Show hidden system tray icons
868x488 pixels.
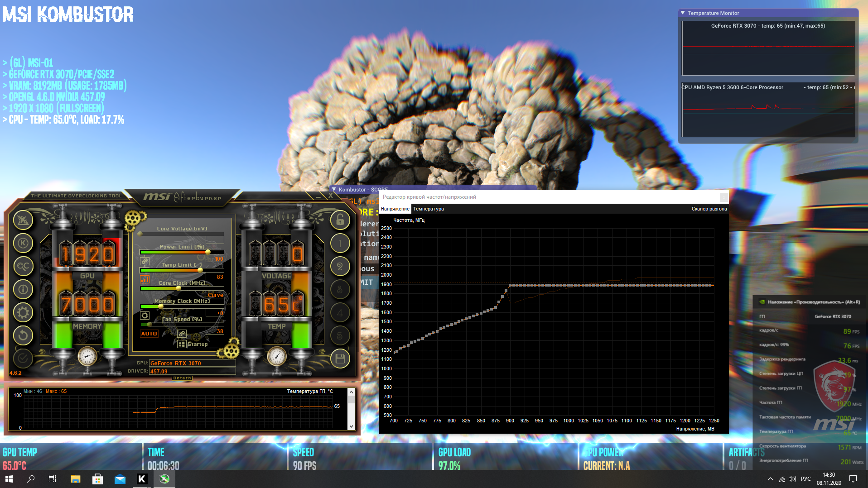(771, 479)
